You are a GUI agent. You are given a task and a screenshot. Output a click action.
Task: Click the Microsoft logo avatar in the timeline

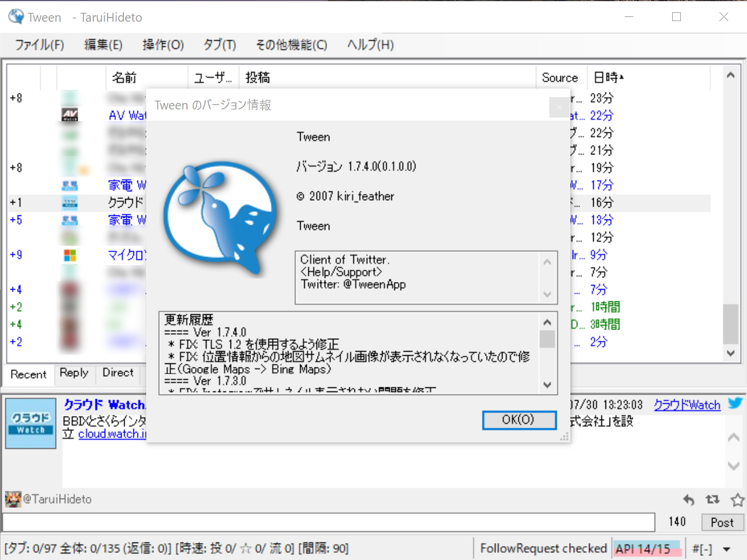tap(70, 254)
